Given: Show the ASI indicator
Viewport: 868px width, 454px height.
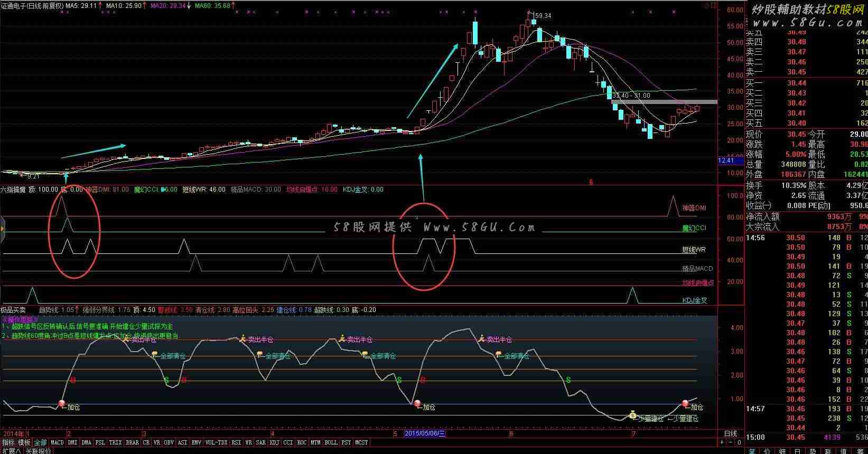Looking at the screenshot, I should pyautogui.click(x=182, y=442).
